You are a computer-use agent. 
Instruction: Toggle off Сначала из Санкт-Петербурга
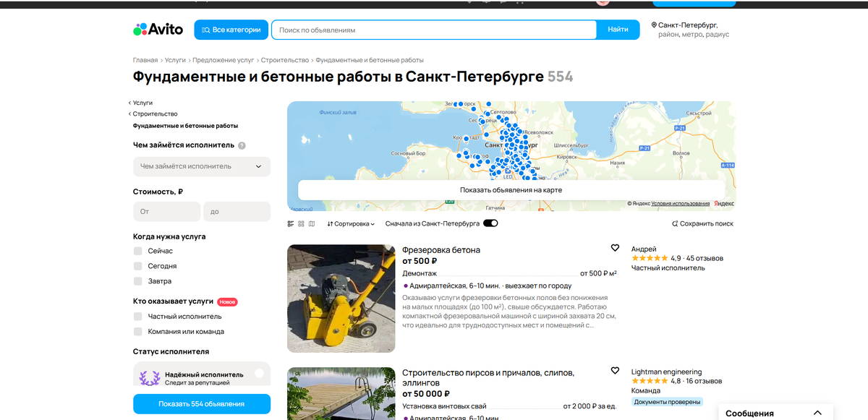[x=490, y=223]
